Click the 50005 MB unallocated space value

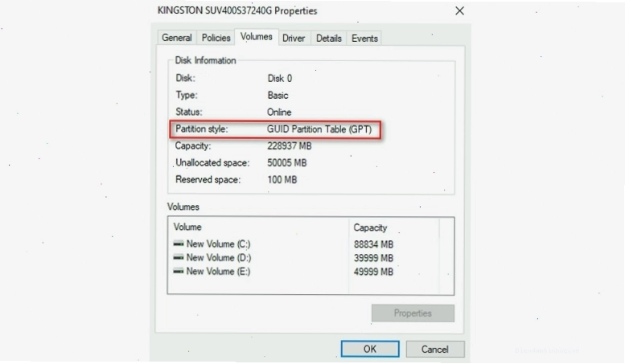click(x=287, y=163)
